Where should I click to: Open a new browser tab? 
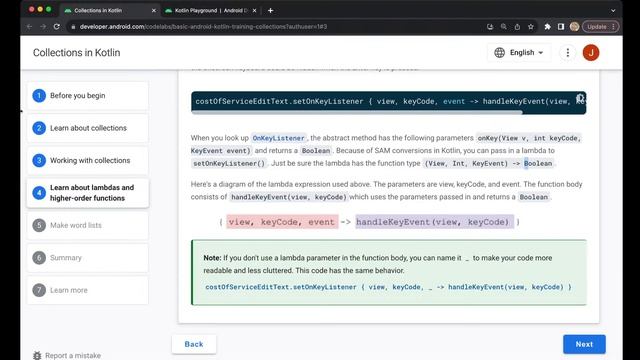point(270,11)
